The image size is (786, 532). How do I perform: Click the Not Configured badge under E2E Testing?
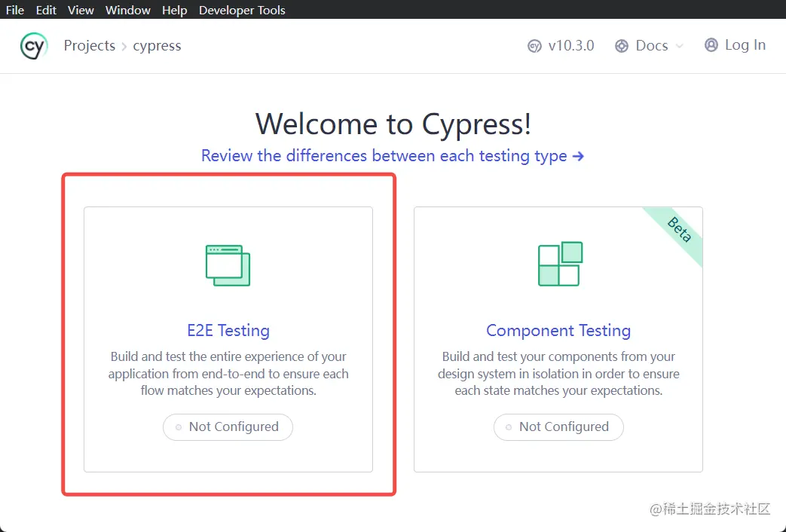(228, 427)
